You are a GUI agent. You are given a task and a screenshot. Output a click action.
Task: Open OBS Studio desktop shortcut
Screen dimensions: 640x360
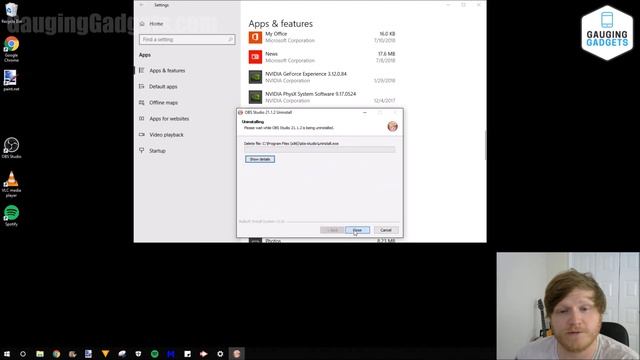[11, 148]
